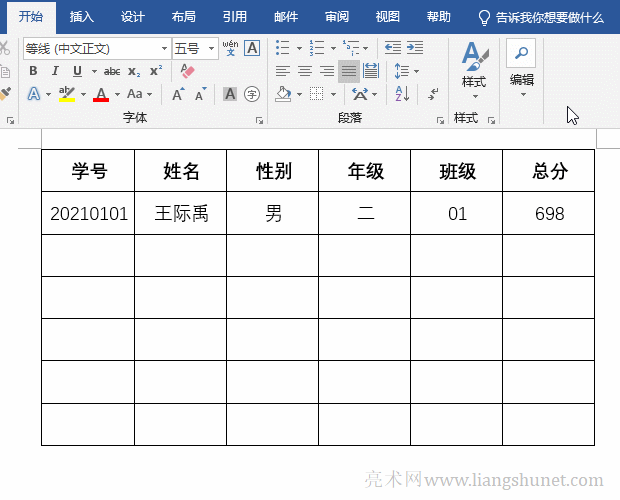This screenshot has height=500, width=620.
Task: Click the 698 total score cell
Action: tap(549, 213)
